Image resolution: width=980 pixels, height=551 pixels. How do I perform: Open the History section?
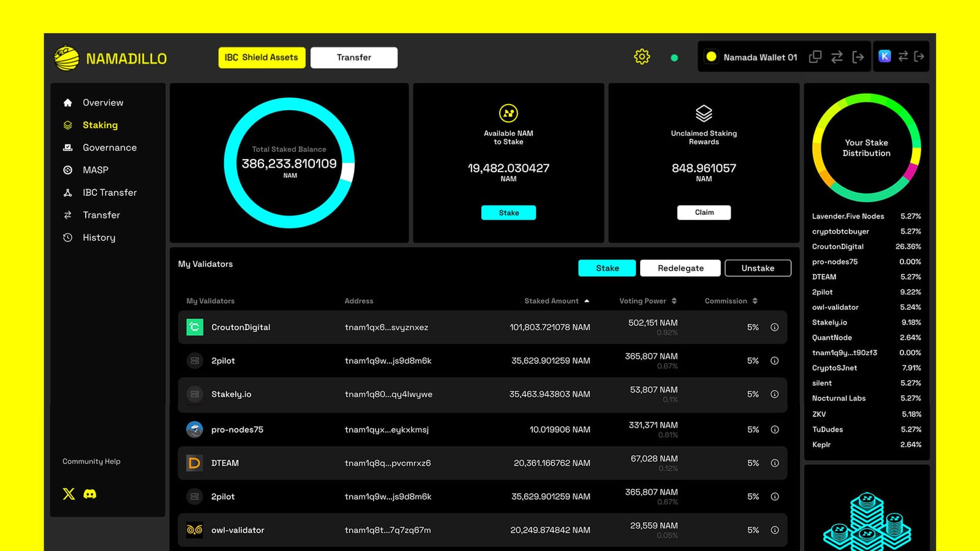click(99, 238)
